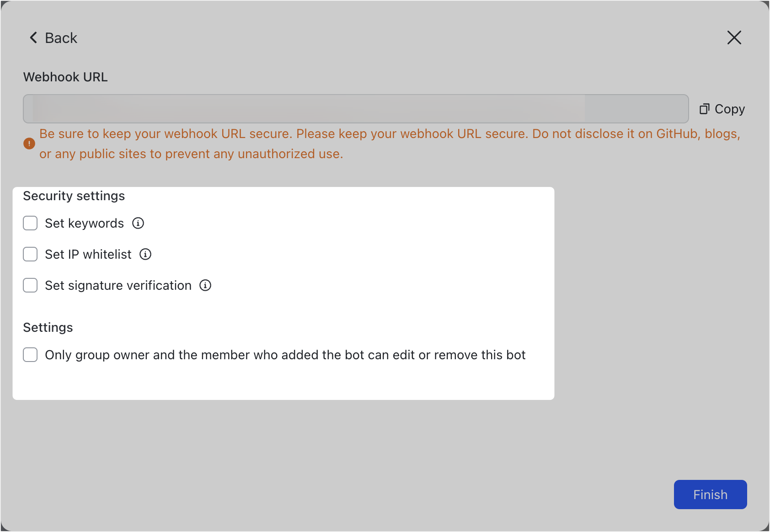Click the Security settings heading
This screenshot has width=770, height=532.
[x=74, y=196]
